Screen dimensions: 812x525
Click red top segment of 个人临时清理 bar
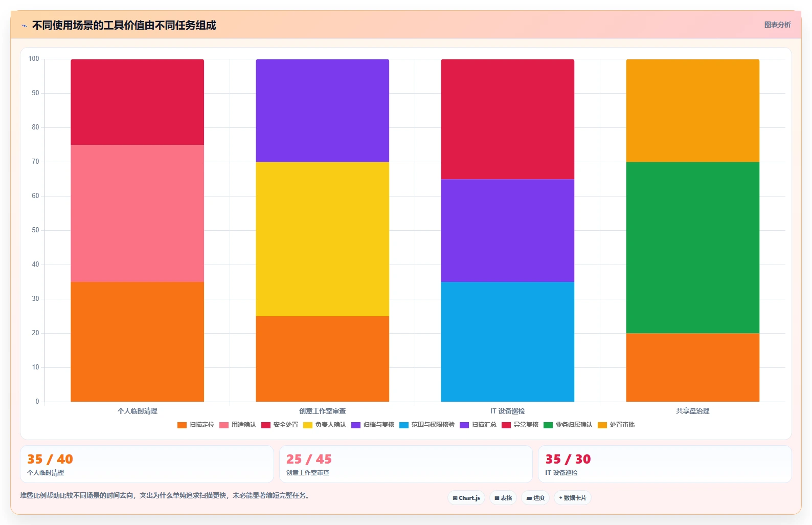(x=137, y=102)
